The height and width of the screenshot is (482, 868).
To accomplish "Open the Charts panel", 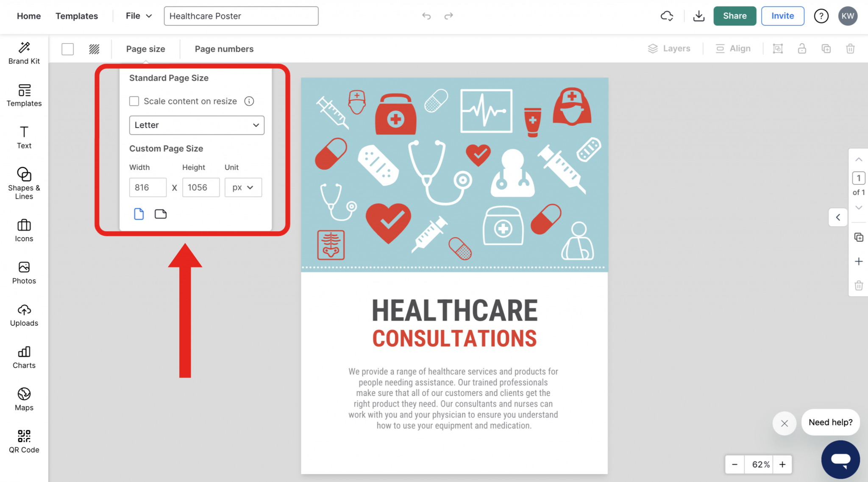I will click(24, 357).
